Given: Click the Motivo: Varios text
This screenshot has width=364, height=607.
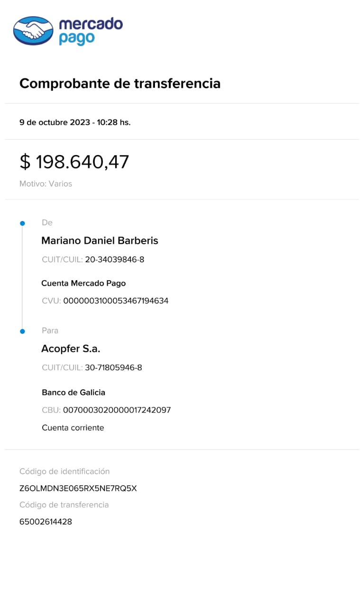Looking at the screenshot, I should (45, 184).
